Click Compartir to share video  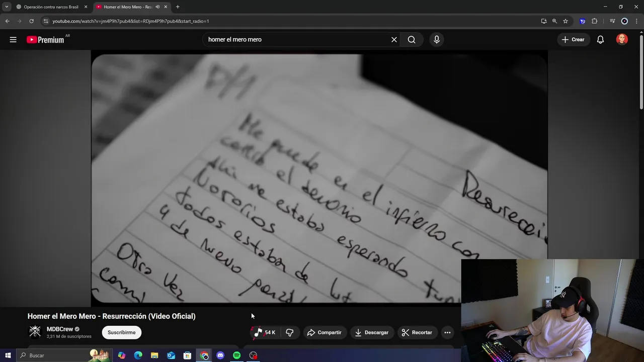324,332
